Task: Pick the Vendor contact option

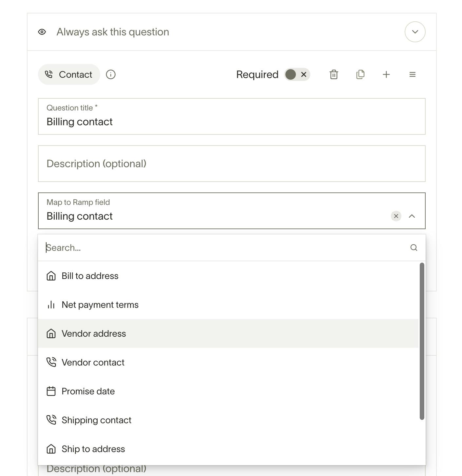Action: 93,363
